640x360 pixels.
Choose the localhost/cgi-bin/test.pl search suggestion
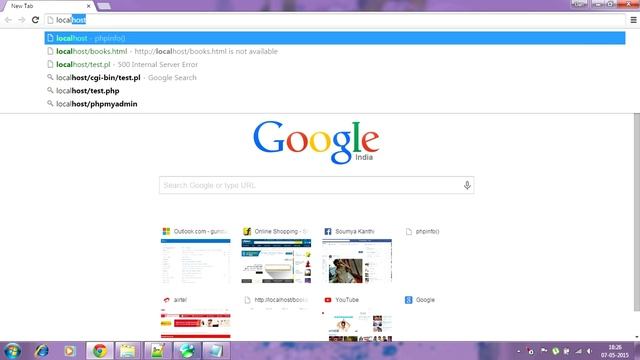pyautogui.click(x=335, y=77)
